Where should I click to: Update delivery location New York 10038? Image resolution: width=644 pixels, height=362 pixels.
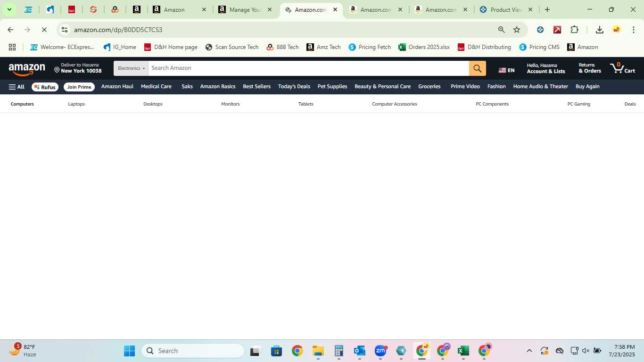78,68
